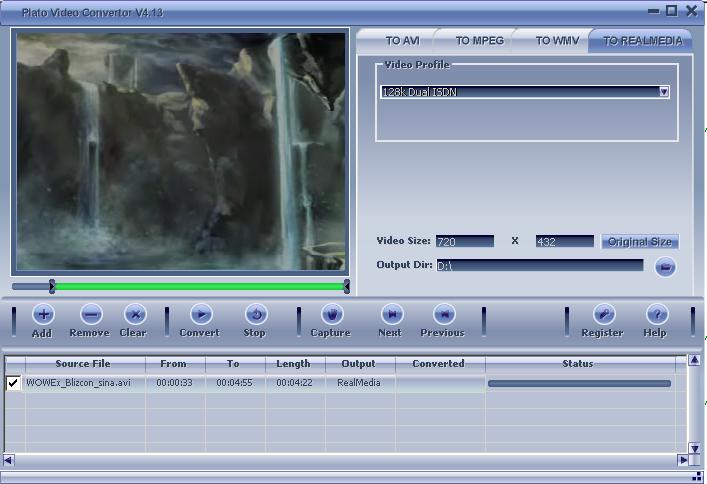
Task: Click the To column header
Action: pyautogui.click(x=235, y=364)
